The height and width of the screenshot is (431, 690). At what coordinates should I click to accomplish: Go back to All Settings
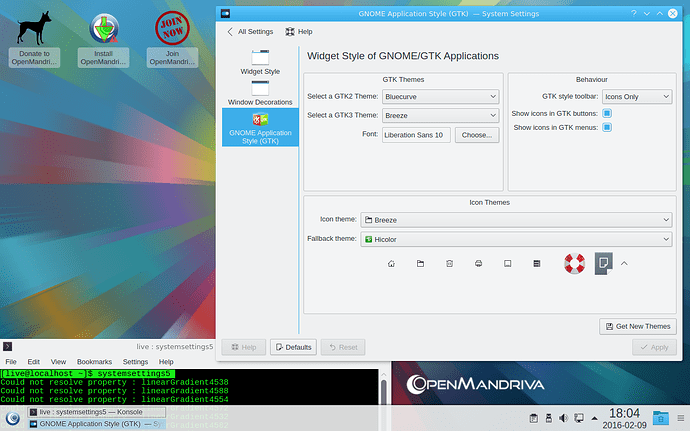coord(250,32)
